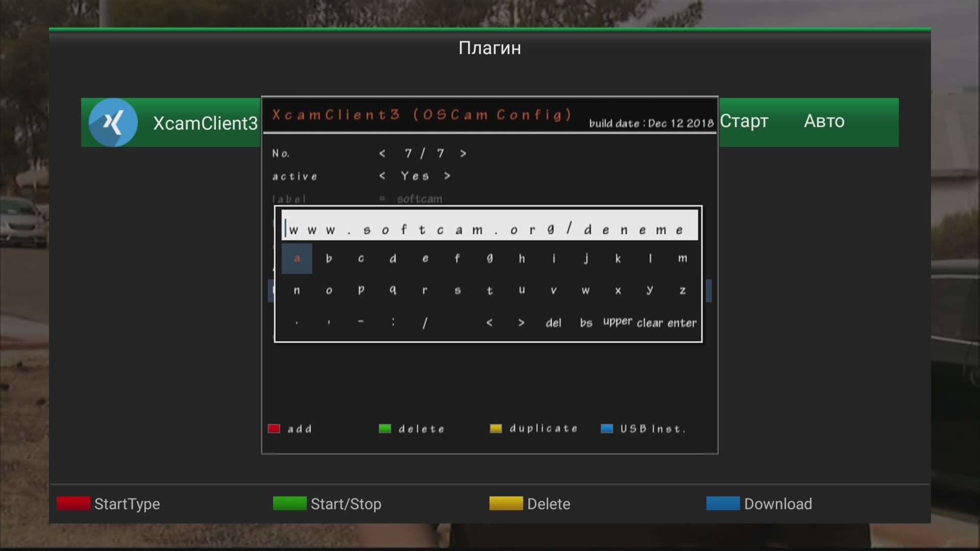The width and height of the screenshot is (980, 551).
Task: Select the 'l' key on the keyboard
Action: coord(650,258)
